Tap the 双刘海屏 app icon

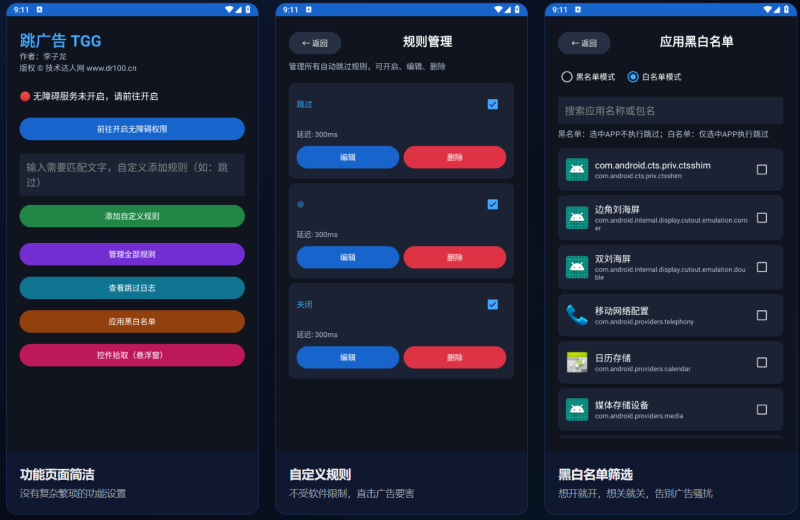click(x=577, y=267)
